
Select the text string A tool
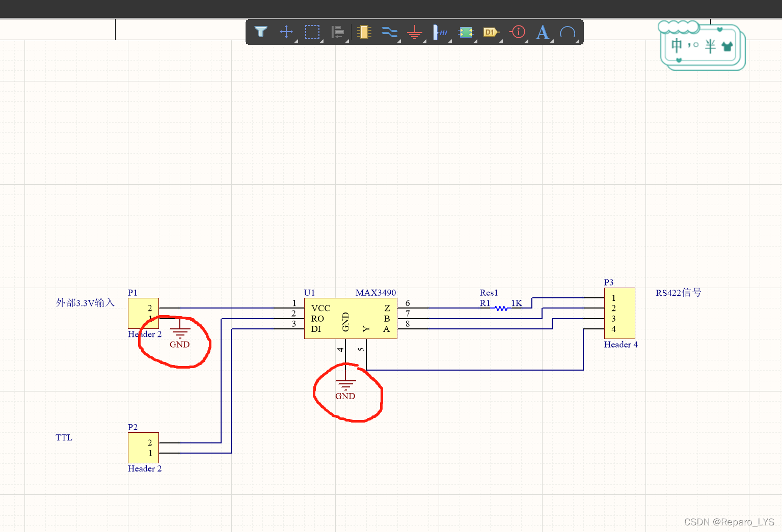[x=543, y=32]
